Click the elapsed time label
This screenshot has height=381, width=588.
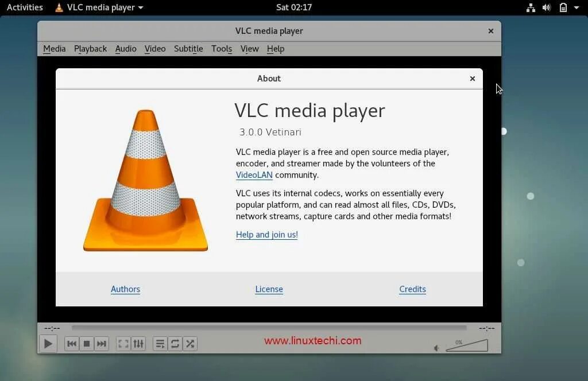(x=52, y=329)
